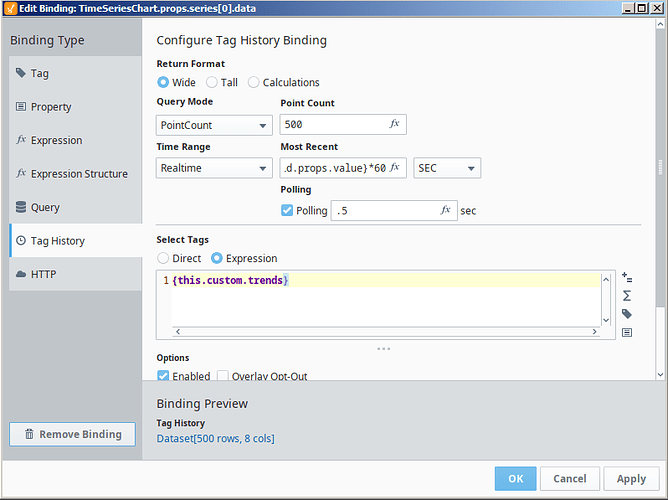Switch to Expression binding type
The width and height of the screenshot is (668, 500).
pyautogui.click(x=75, y=140)
